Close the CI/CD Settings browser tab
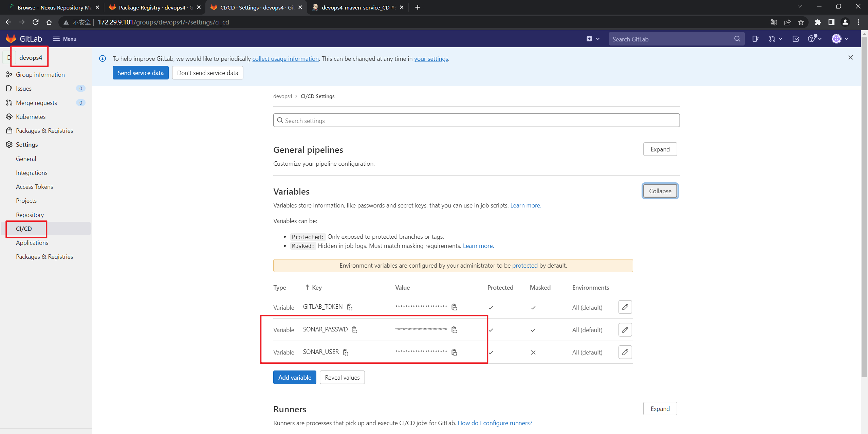This screenshot has width=868, height=434. click(300, 7)
